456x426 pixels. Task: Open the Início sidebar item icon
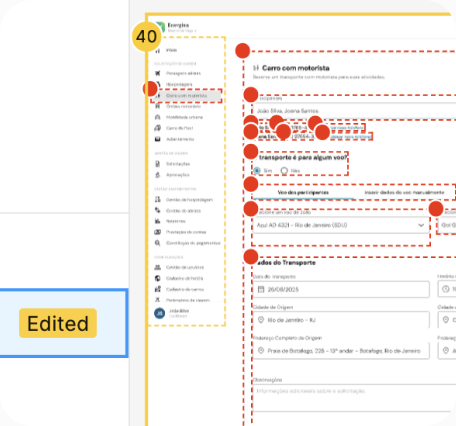158,50
